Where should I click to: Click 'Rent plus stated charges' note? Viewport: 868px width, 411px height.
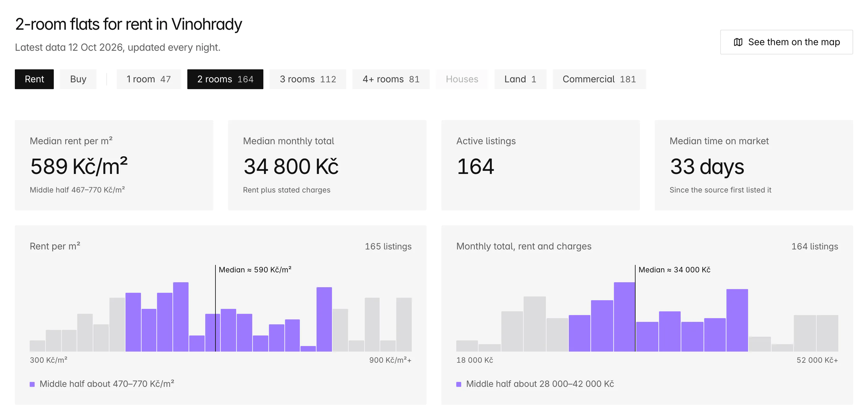287,190
